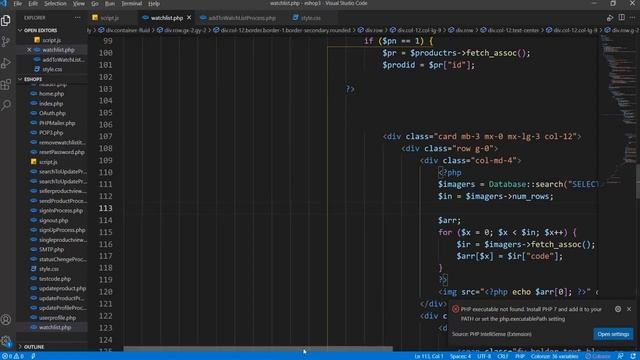Collapse the Open Editors section
640x360 pixels.
point(40,30)
